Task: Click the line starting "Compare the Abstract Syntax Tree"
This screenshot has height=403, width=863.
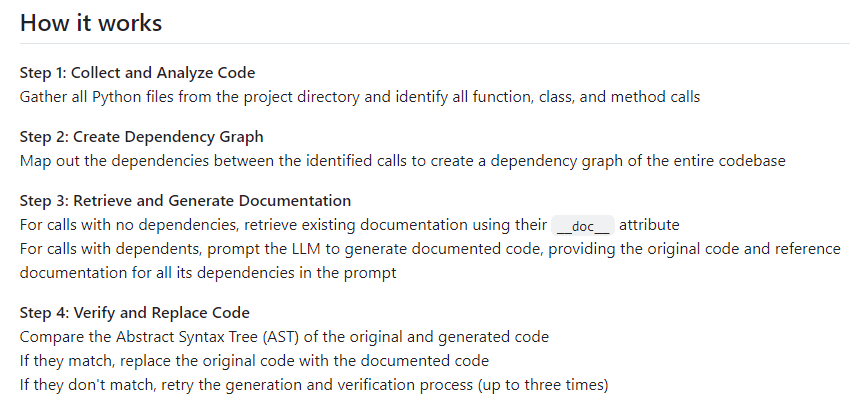Action: point(283,336)
